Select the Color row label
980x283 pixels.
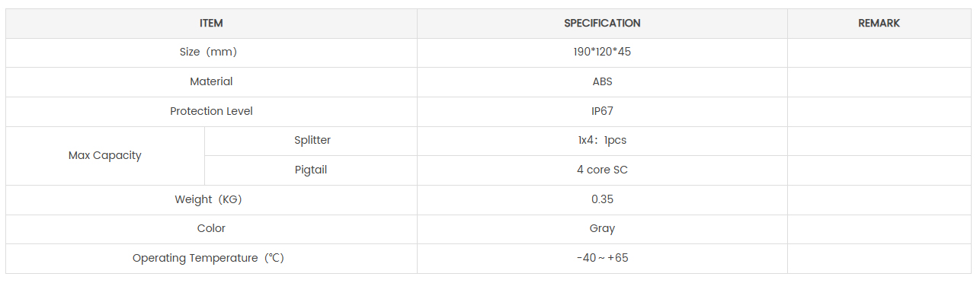click(x=211, y=229)
